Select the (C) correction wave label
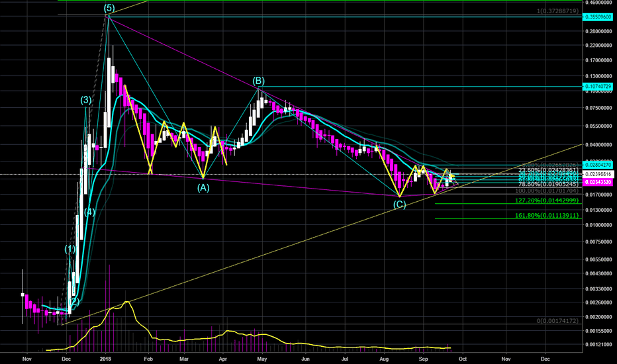The width and height of the screenshot is (617, 364). point(399,205)
